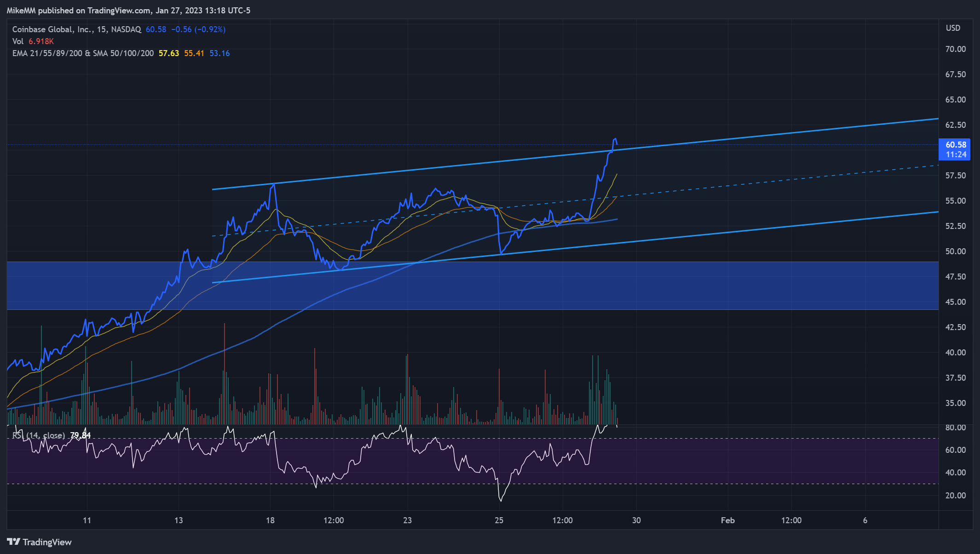This screenshot has height=554, width=980.
Task: Click the EMA 21/55/89/200 & SMA indicator label
Action: point(83,53)
